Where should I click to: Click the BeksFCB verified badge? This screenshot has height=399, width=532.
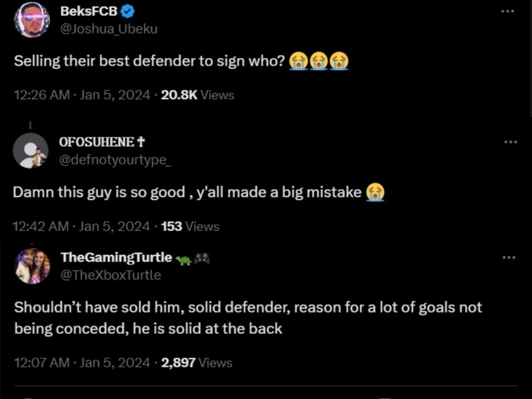(128, 11)
